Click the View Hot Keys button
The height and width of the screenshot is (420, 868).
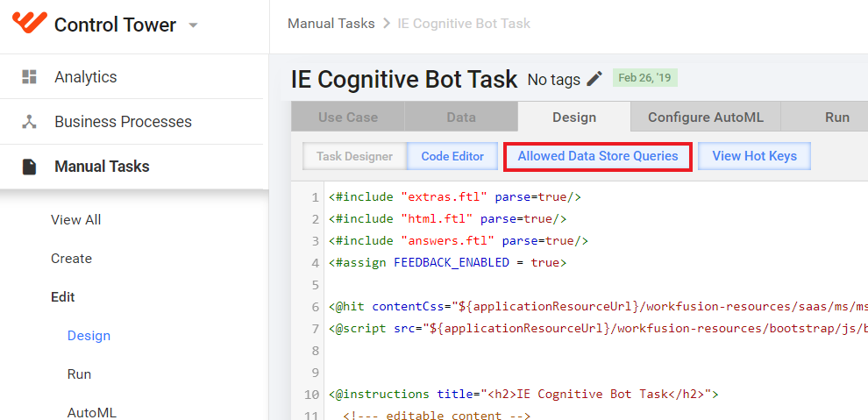pos(755,157)
